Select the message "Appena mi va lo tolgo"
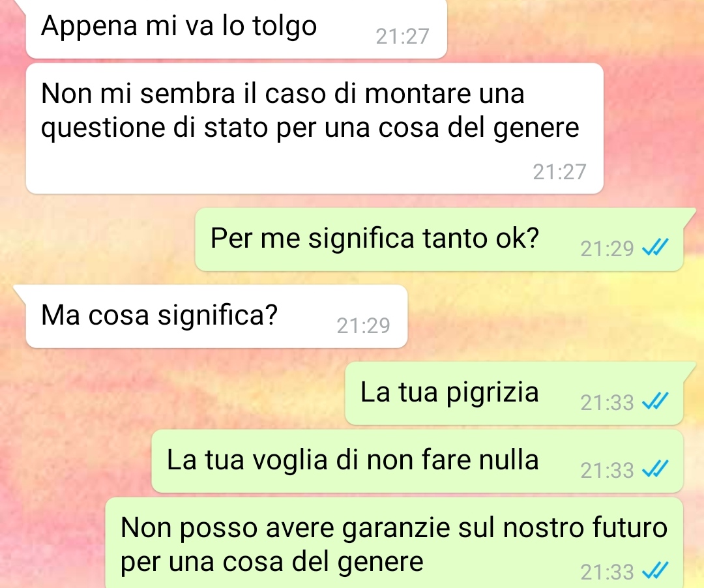 point(236,28)
